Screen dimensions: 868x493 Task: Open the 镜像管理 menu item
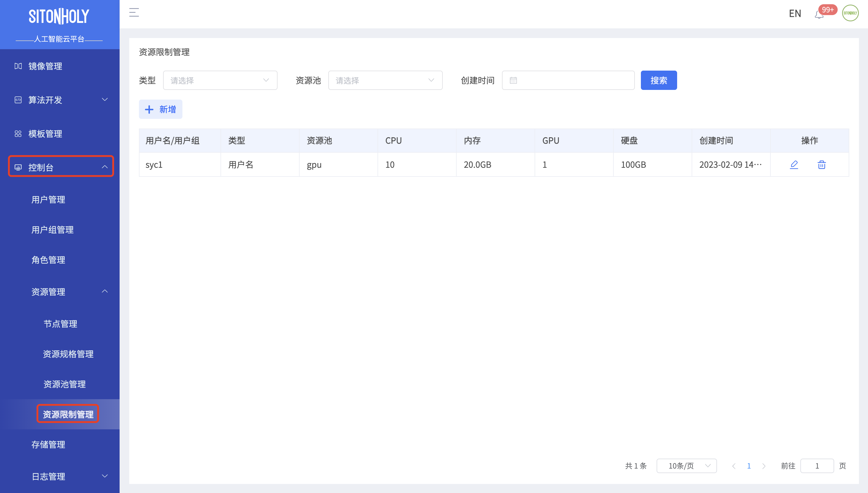(60, 66)
